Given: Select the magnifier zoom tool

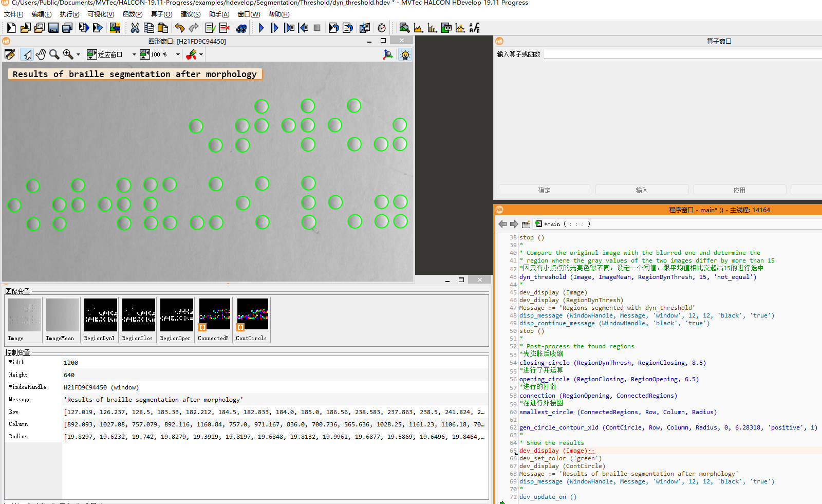Looking at the screenshot, I should coord(54,54).
